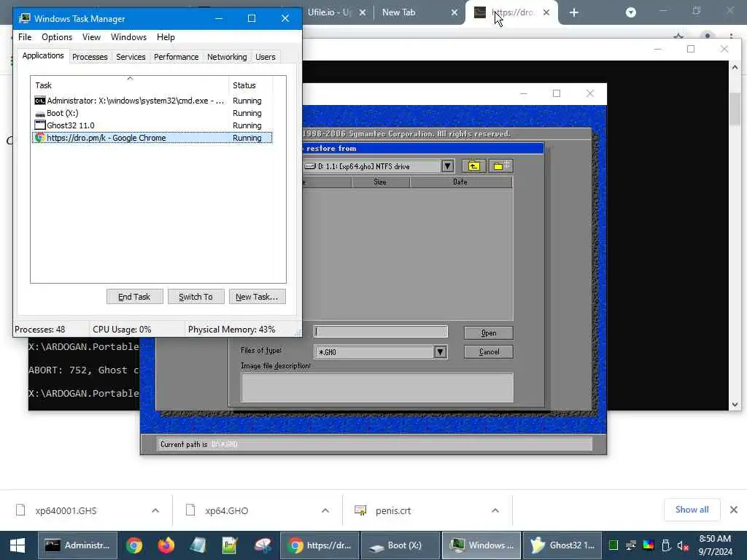Close the New Tab browser tab
The height and width of the screenshot is (560, 747).
pyautogui.click(x=454, y=12)
